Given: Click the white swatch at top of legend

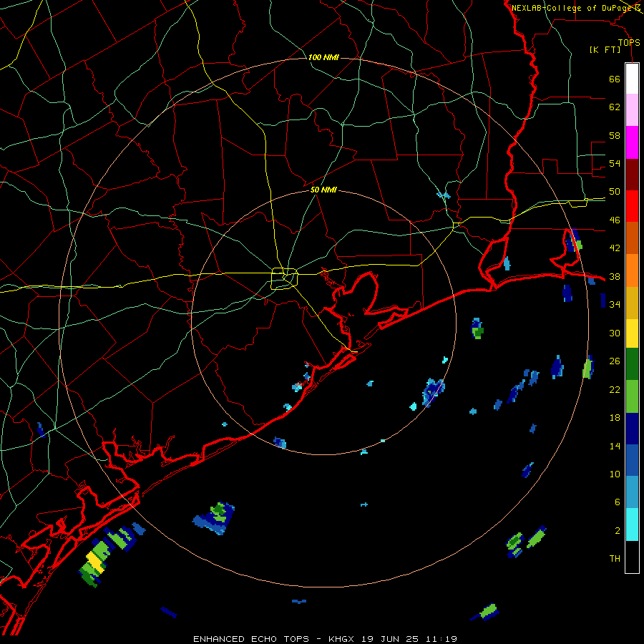Looking at the screenshot, I should point(632,79).
